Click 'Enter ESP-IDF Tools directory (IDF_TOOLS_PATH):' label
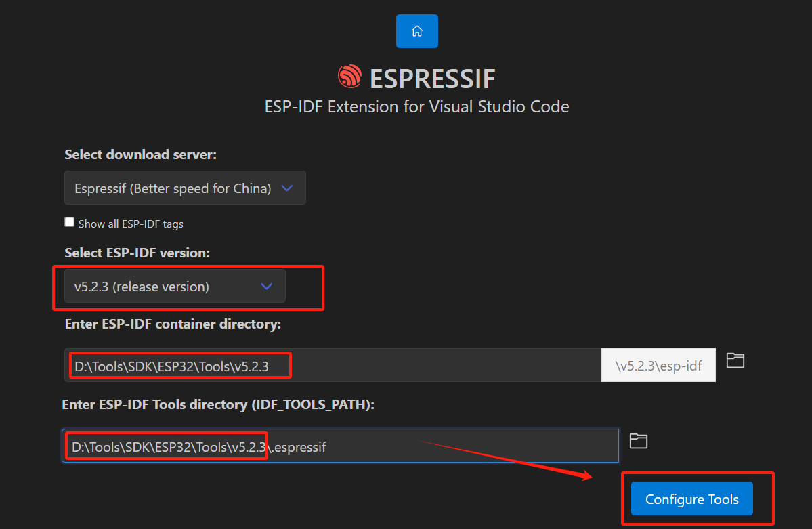Viewport: 812px width, 529px height. pyautogui.click(x=218, y=404)
